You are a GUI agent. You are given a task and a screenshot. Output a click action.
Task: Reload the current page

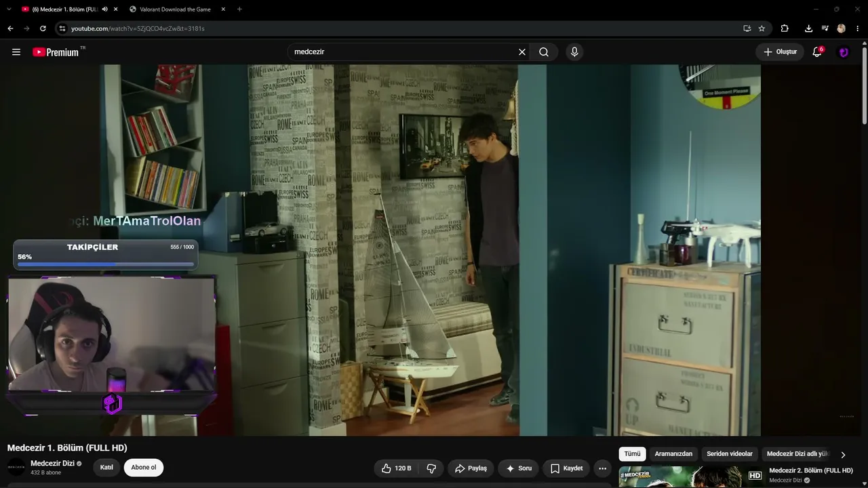click(43, 28)
